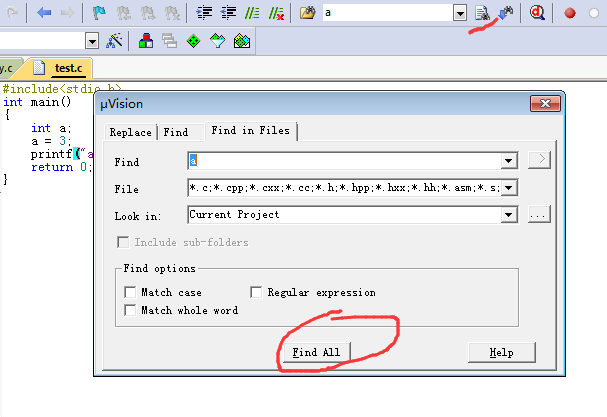Screen dimensions: 607x417
Task: Click the code line 'int main()'
Action: pos(37,102)
